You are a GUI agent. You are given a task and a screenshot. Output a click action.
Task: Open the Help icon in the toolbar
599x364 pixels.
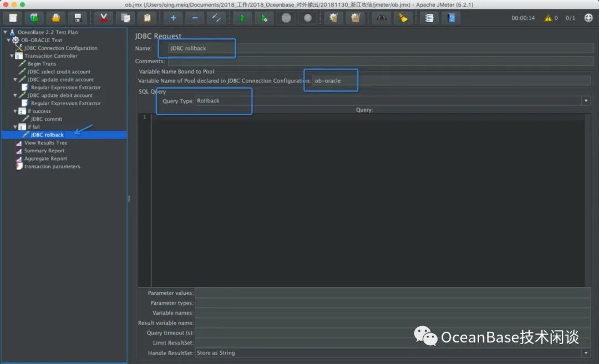click(451, 18)
